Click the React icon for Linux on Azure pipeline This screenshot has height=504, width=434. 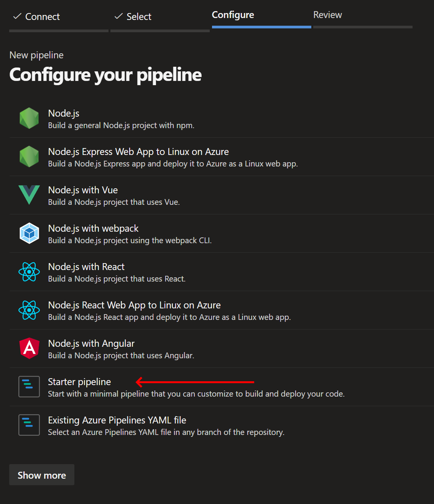(29, 310)
